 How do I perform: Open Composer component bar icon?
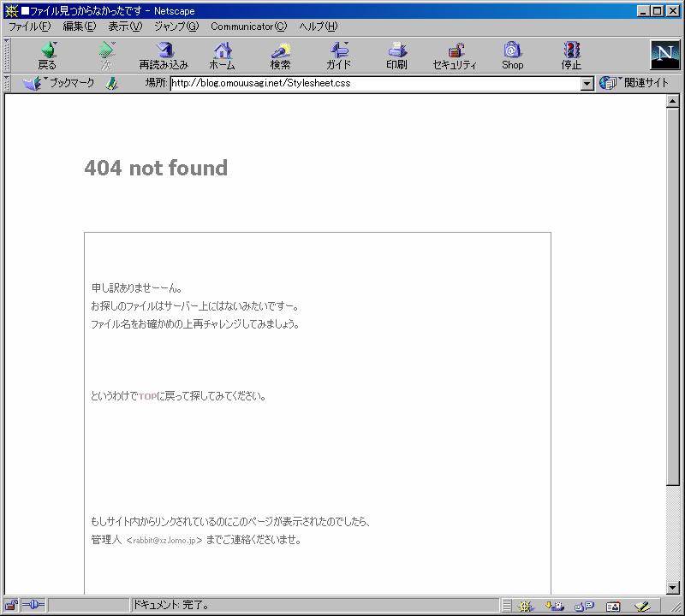pyautogui.click(x=642, y=606)
